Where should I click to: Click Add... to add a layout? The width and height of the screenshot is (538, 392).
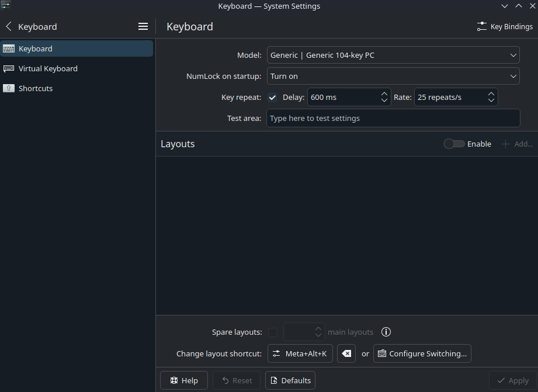[x=517, y=144]
